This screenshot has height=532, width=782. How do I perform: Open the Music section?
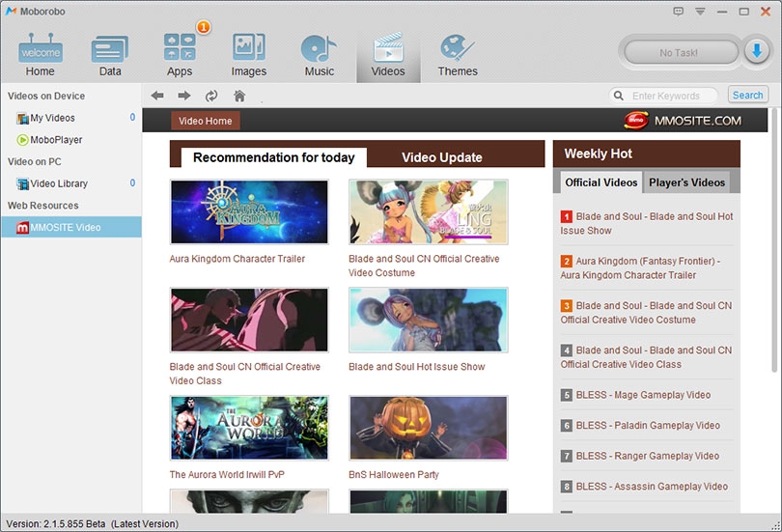point(319,55)
